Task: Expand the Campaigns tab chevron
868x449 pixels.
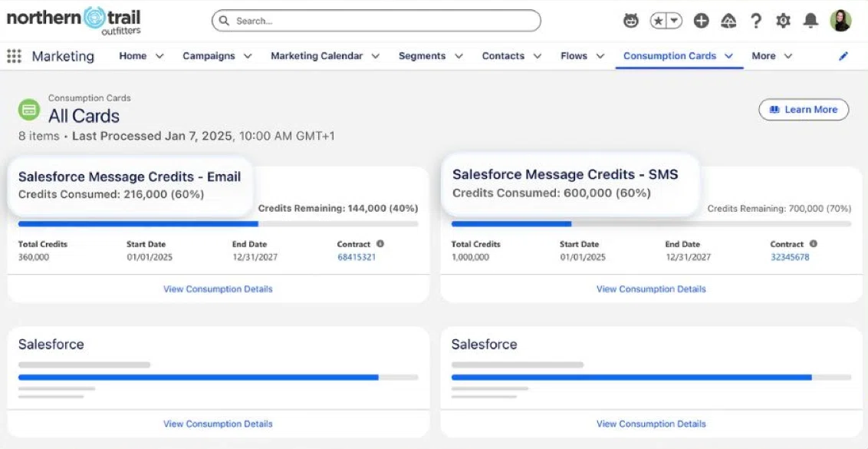Action: [x=248, y=56]
